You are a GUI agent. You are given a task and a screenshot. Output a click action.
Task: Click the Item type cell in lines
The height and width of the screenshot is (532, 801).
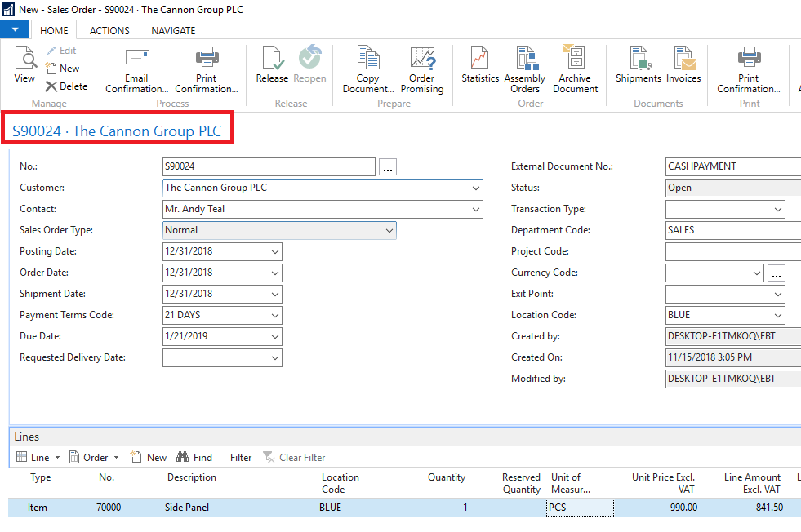38,508
